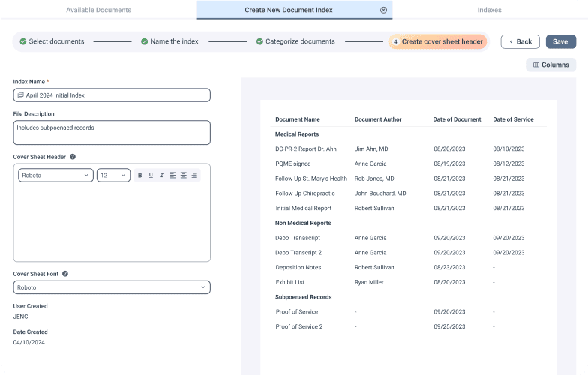Click the Cover Sheet Font help icon
Image resolution: width=588 pixels, height=376 pixels.
click(65, 274)
